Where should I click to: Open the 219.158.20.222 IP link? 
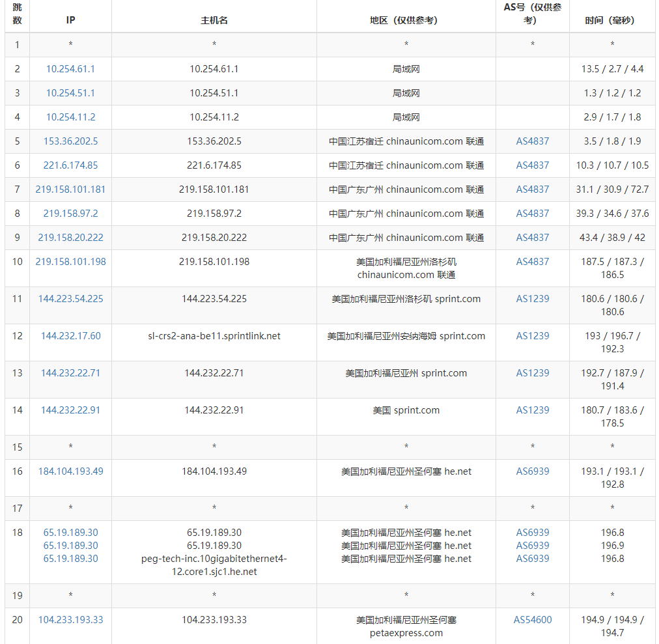[70, 237]
